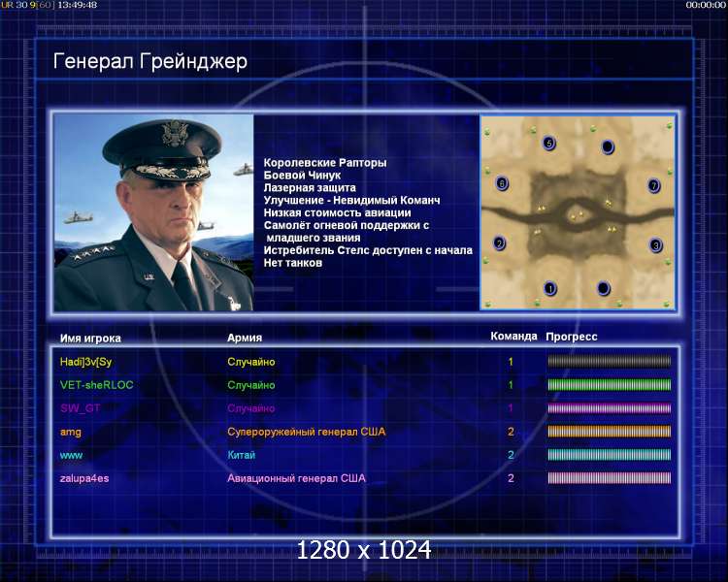728x582 pixels.
Task: Click start position marker 5 on minimap
Action: tap(548, 143)
